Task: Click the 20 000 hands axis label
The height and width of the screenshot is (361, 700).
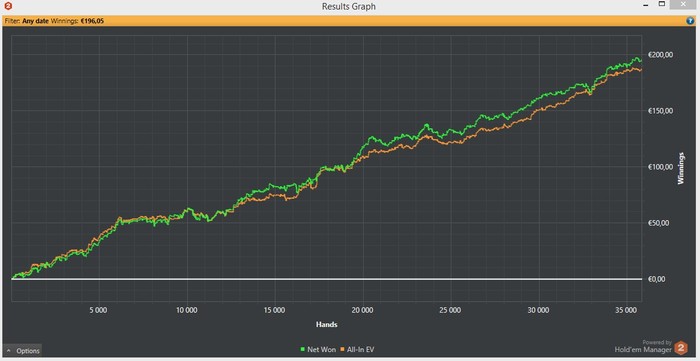Action: [363, 310]
